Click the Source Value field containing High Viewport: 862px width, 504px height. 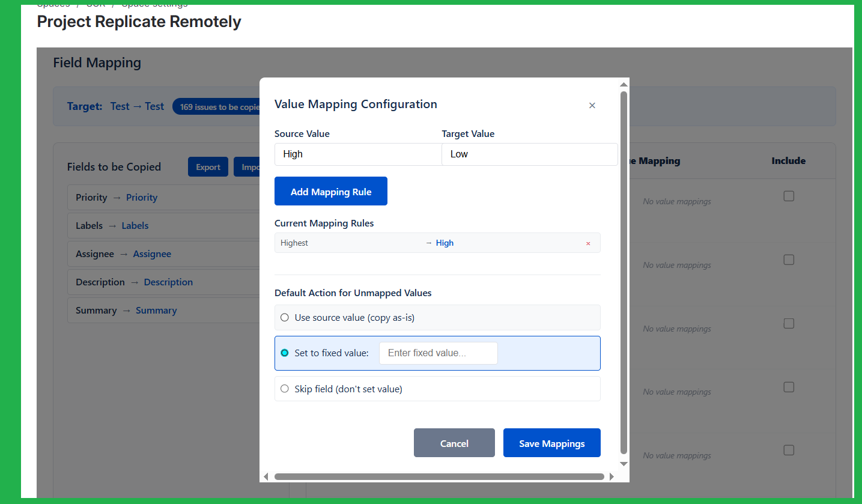point(357,154)
